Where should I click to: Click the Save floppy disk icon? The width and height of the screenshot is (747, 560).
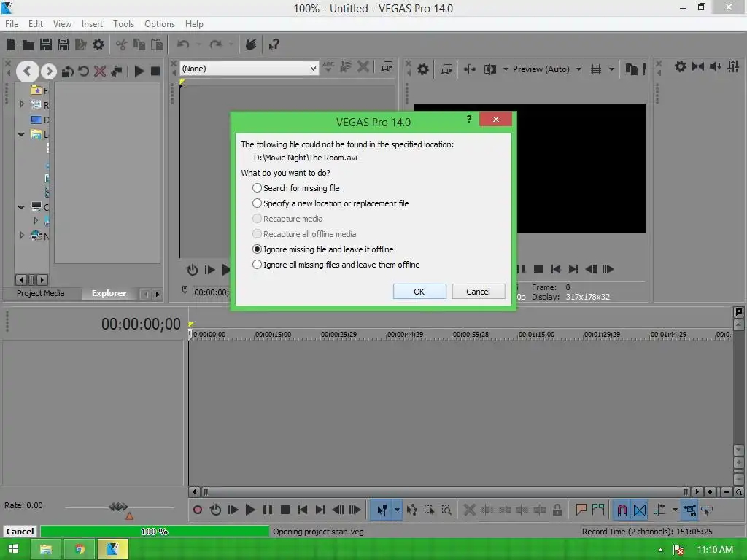coord(46,44)
